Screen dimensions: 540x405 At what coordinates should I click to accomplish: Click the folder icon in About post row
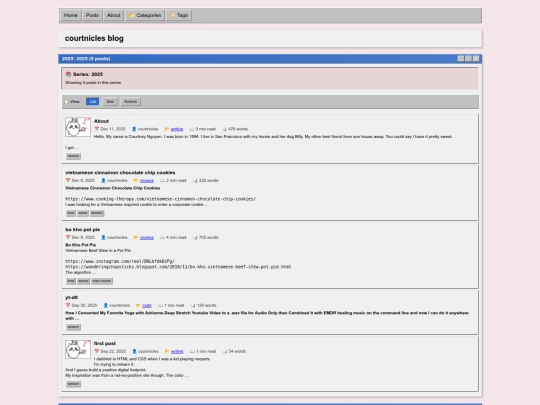coord(167,129)
